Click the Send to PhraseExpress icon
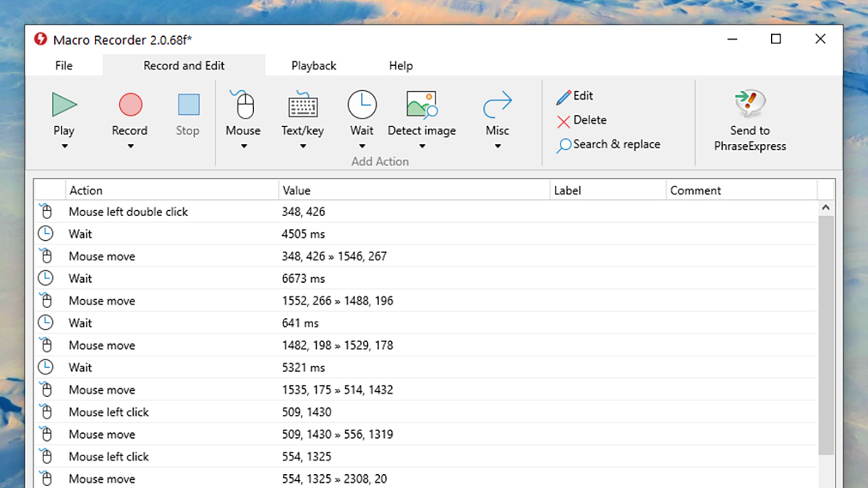Image resolution: width=868 pixels, height=488 pixels. [750, 104]
